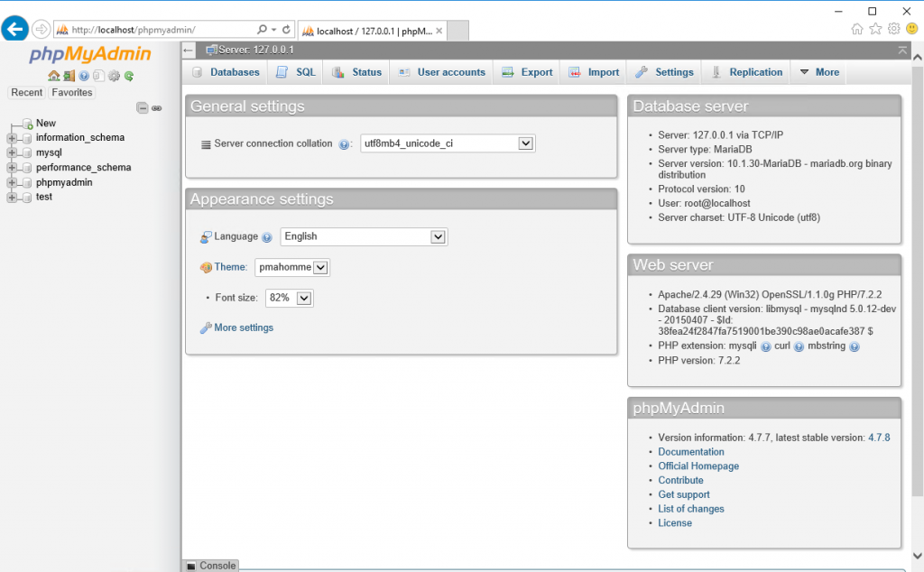The image size is (924, 572).
Task: Switch to the Status tab
Action: pyautogui.click(x=357, y=72)
